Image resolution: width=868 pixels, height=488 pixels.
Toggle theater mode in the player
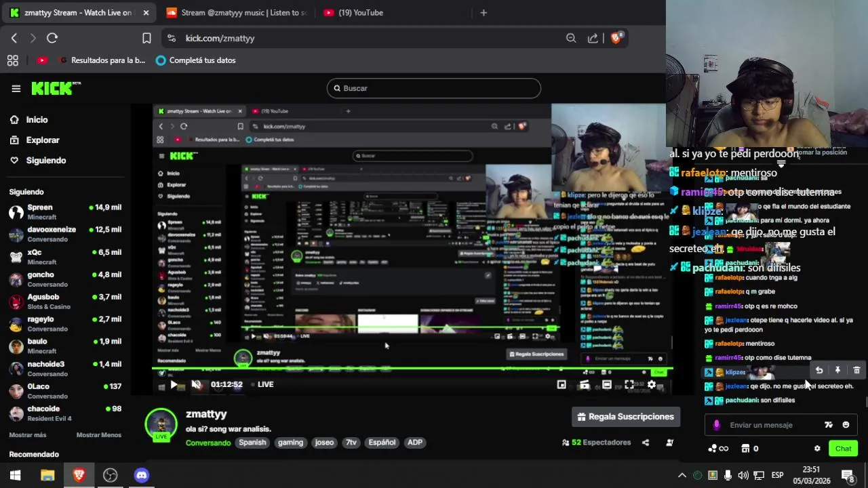[607, 384]
